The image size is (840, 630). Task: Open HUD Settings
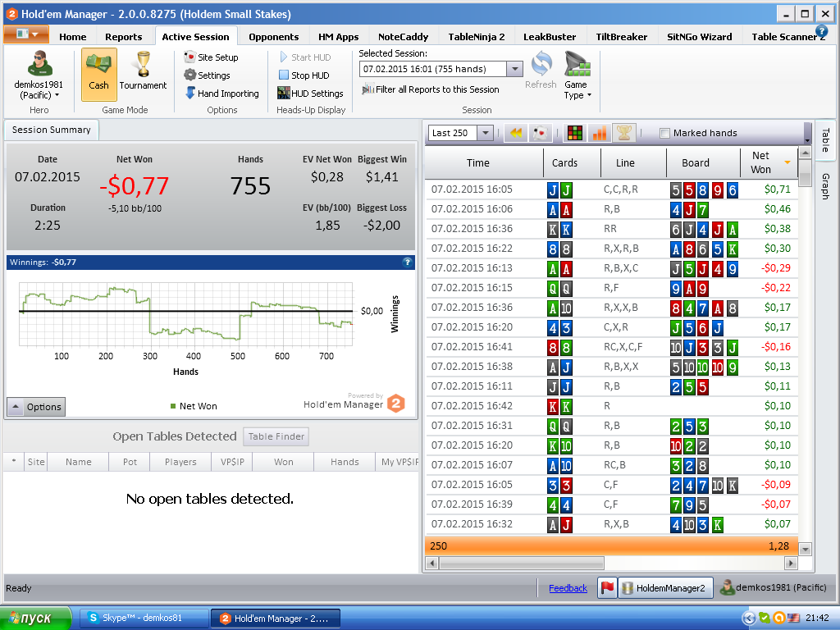310,94
